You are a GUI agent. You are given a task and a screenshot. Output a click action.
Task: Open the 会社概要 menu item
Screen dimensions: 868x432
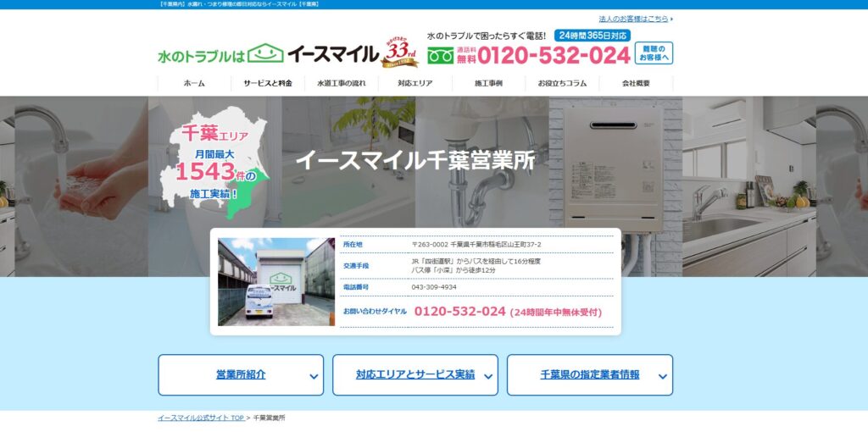click(636, 84)
